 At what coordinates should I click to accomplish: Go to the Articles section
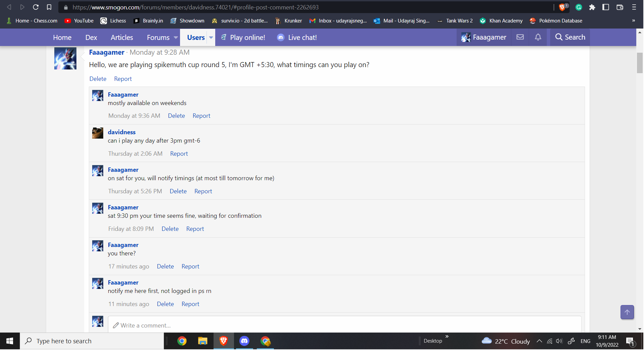122,38
